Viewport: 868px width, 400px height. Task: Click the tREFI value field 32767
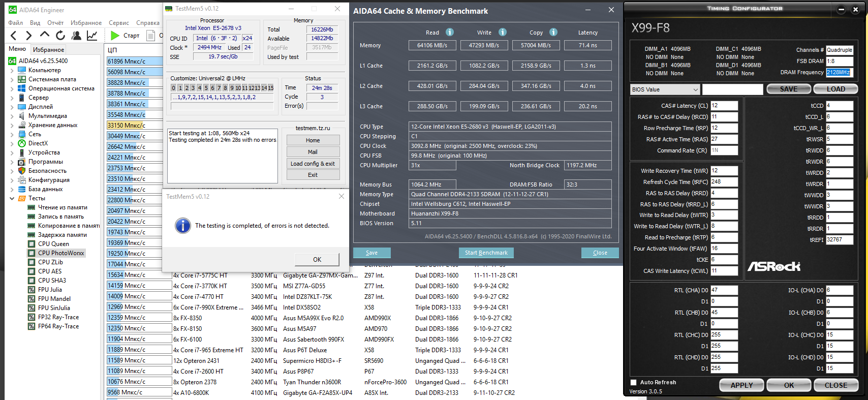pyautogui.click(x=840, y=239)
